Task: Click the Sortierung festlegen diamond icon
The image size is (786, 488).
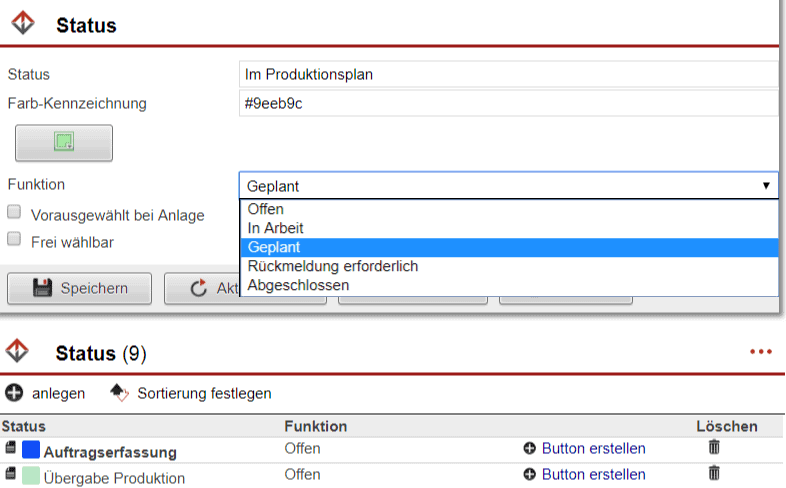Action: coord(118,393)
